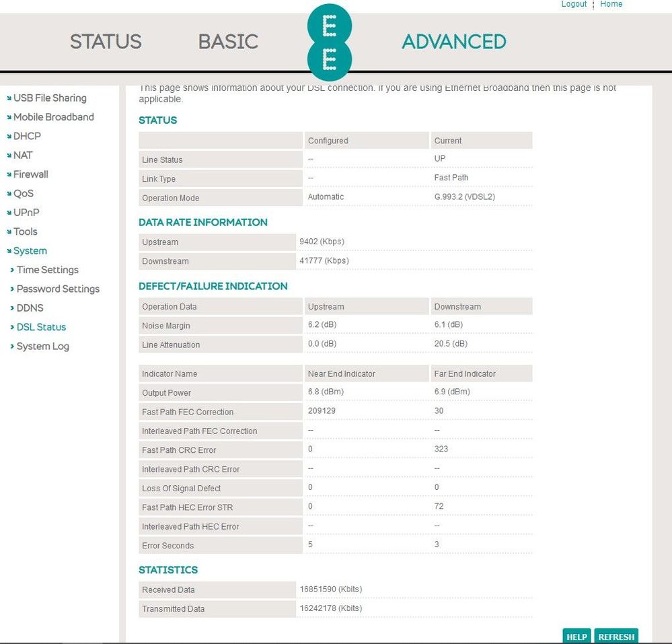Open USB File Sharing settings
Image resolution: width=672 pixels, height=644 pixels.
50,98
